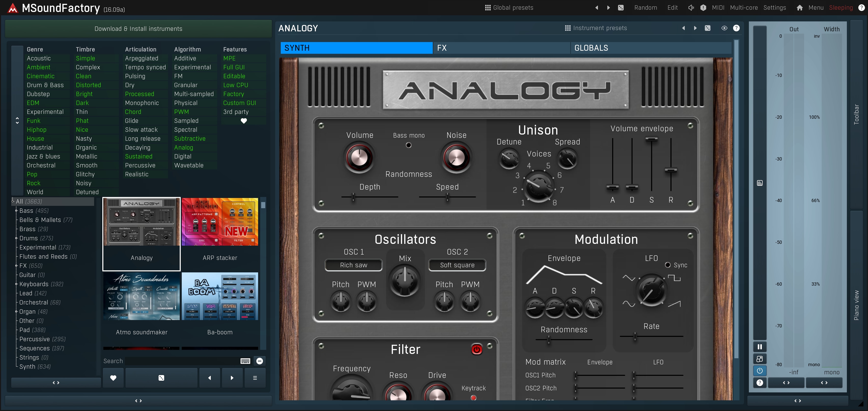Open the vertical Piano view button
Viewport: 868px width, 411px height.
pyautogui.click(x=856, y=305)
